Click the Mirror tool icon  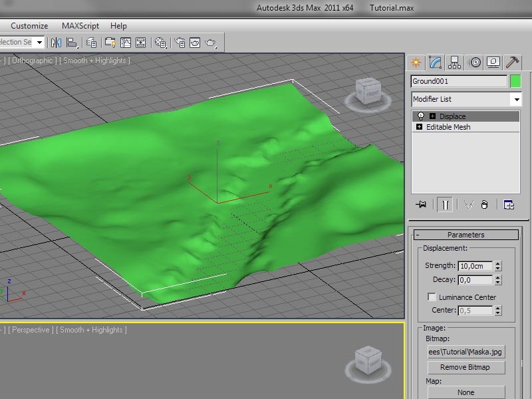click(56, 43)
